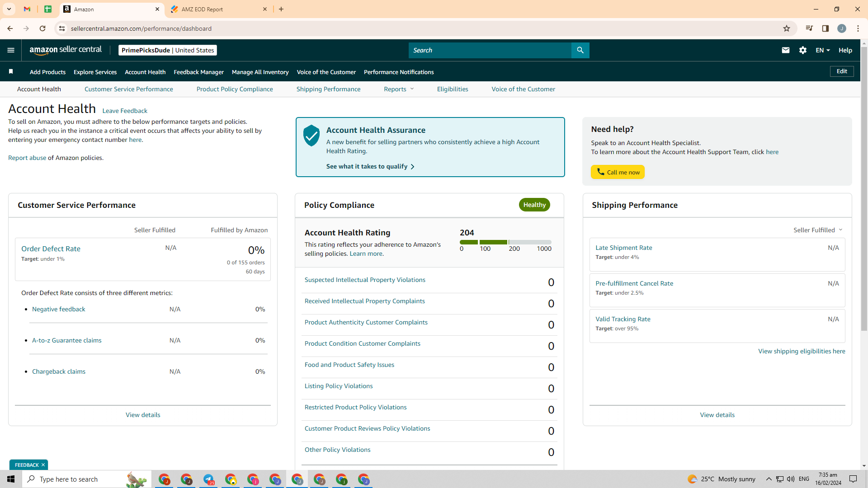Viewport: 868px width, 488px height.
Task: Select the Eligibilities tab
Action: [x=453, y=89]
